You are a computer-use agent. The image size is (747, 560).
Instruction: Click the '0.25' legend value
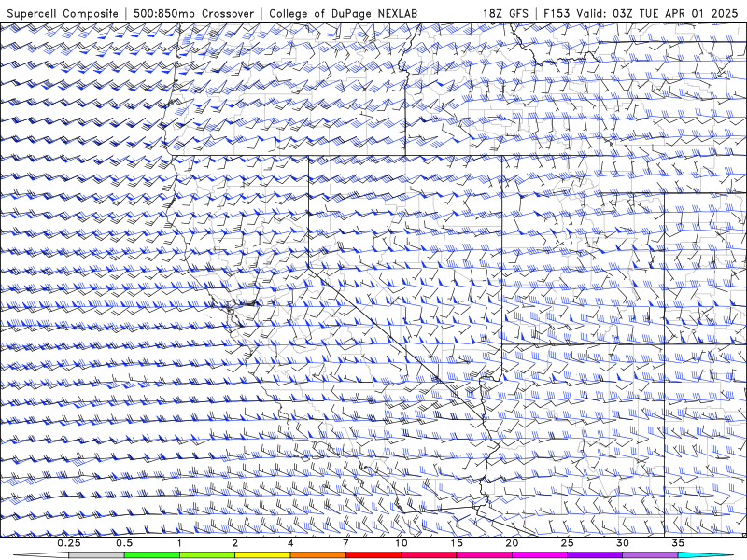(x=68, y=543)
